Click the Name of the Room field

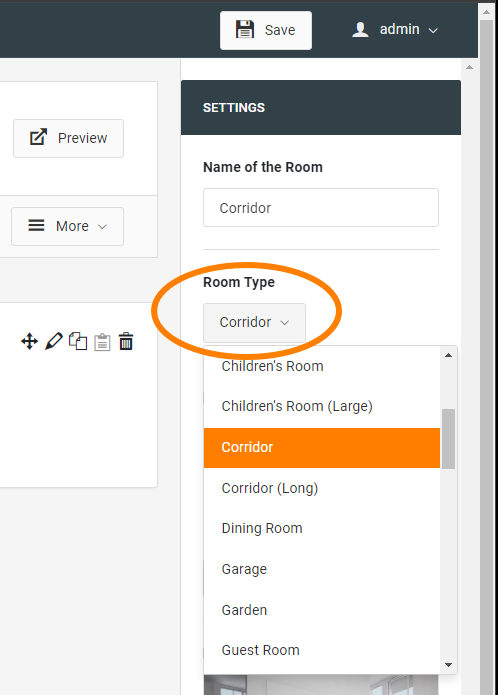tap(321, 207)
